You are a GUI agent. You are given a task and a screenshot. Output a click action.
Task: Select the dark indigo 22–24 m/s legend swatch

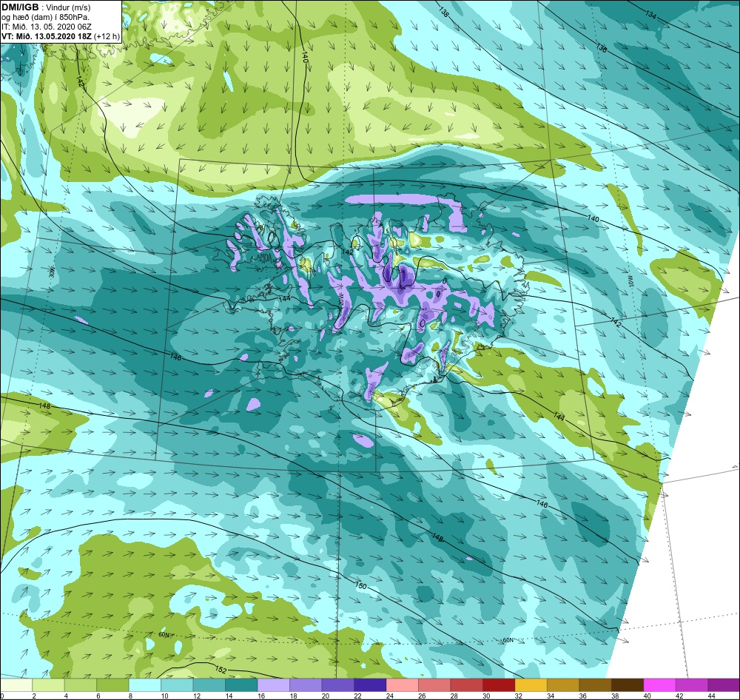pyautogui.click(x=370, y=685)
